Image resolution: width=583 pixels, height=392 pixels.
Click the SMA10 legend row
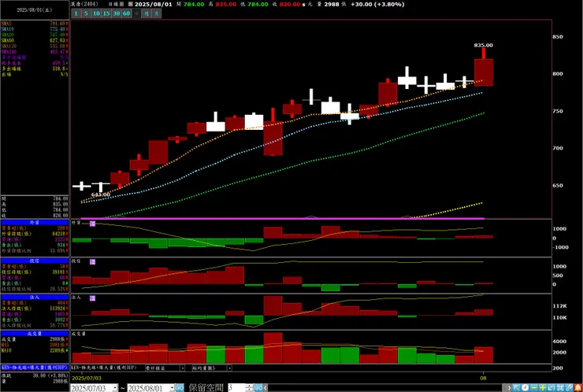(35, 29)
